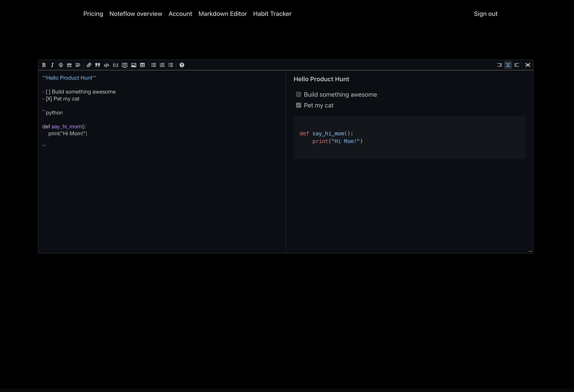Viewport: 574px width, 392px height.
Task: Switch to preview-only view mode
Action: (x=516, y=65)
